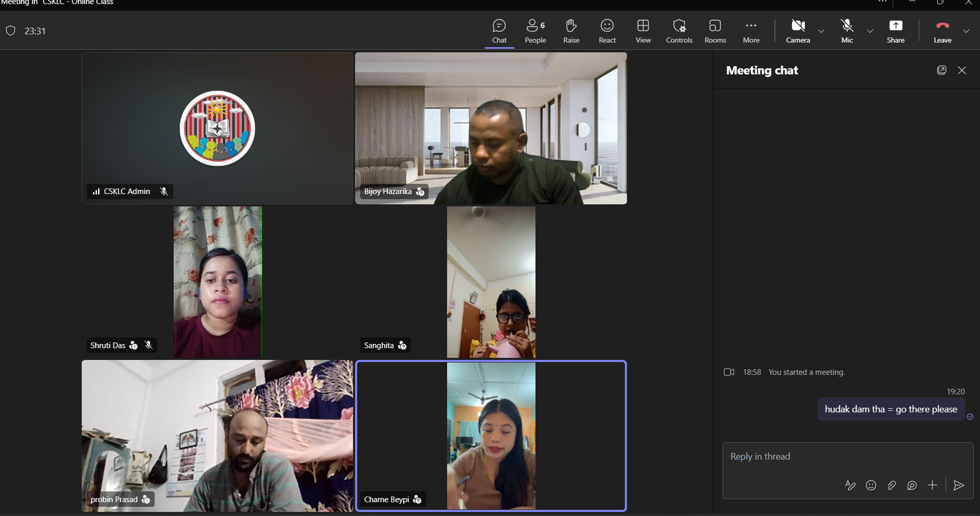Image resolution: width=980 pixels, height=516 pixels.
Task: Click the 'You started a meeting.' notice
Action: point(807,372)
